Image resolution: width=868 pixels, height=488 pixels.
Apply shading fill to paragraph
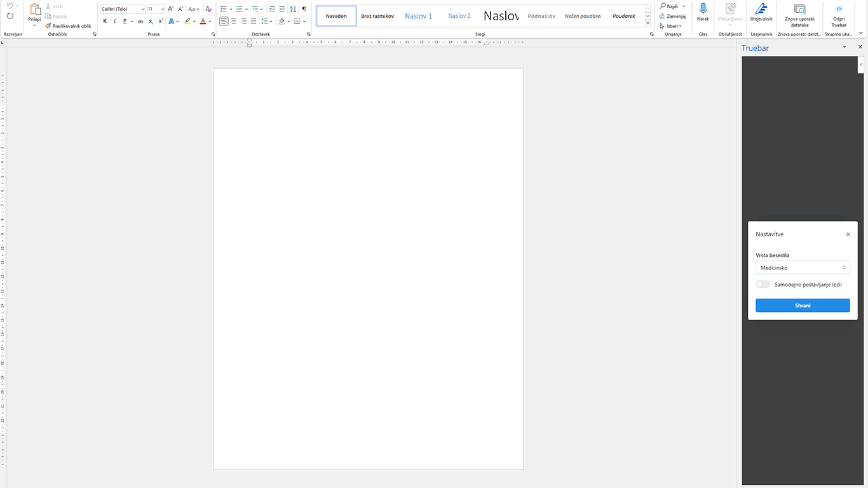282,22
